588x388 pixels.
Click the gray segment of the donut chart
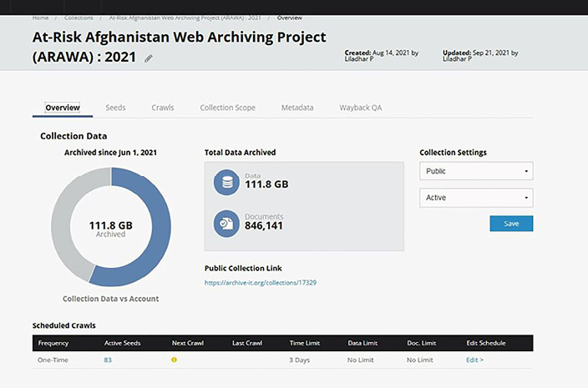(61, 229)
